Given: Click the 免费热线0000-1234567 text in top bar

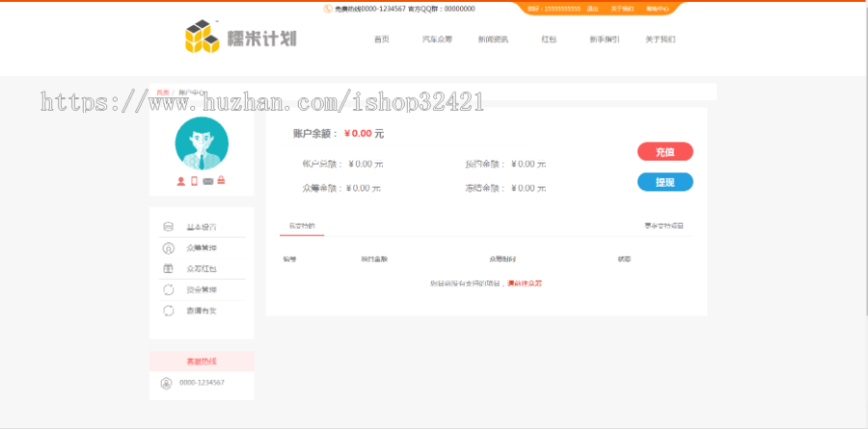Looking at the screenshot, I should (x=370, y=9).
